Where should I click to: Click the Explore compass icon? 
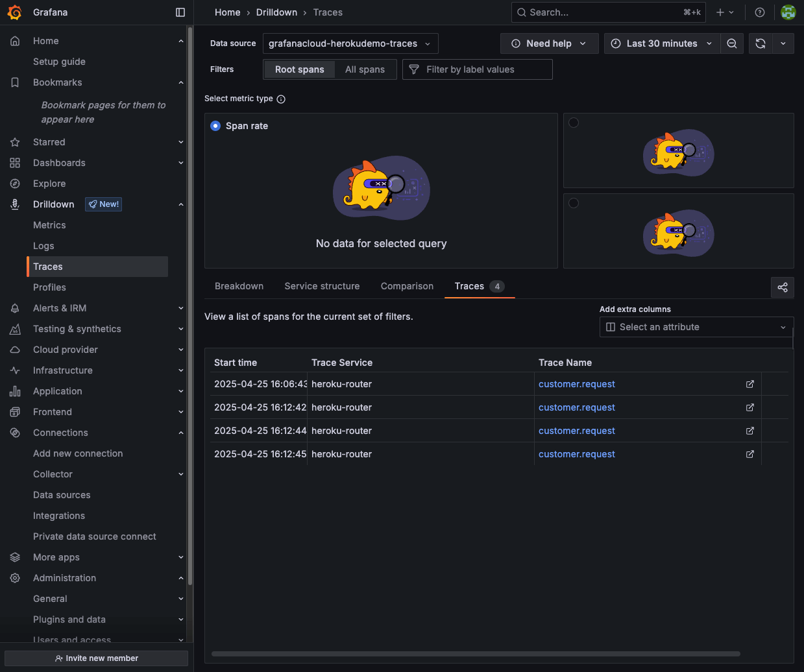tap(15, 184)
